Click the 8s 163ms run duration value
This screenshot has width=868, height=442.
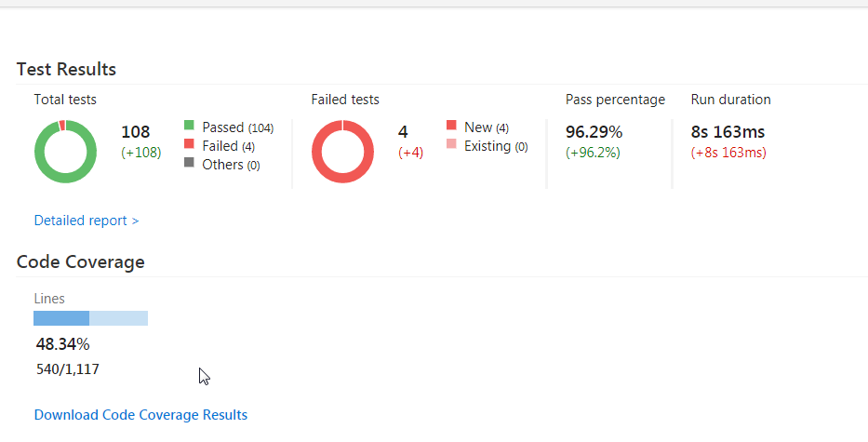(x=727, y=132)
